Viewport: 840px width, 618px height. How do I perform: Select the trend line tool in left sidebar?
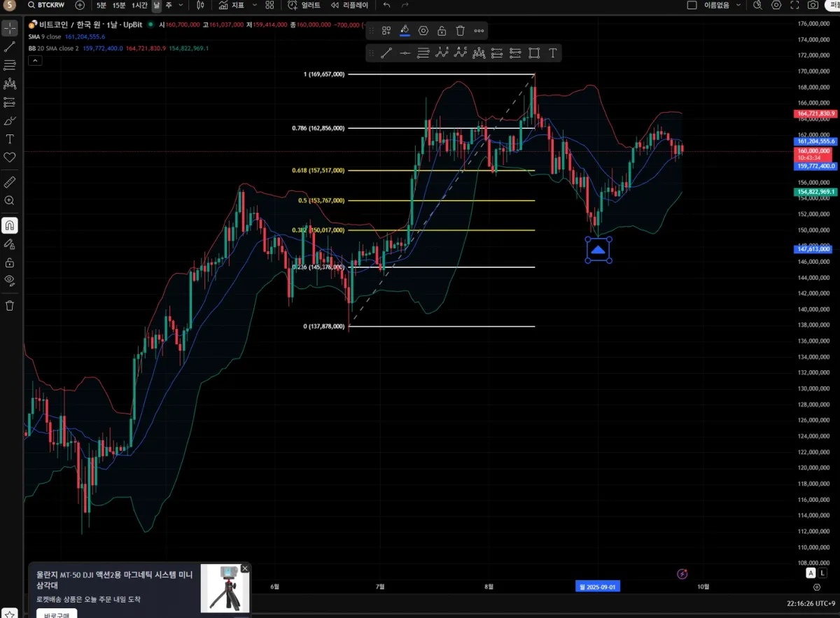(x=10, y=47)
